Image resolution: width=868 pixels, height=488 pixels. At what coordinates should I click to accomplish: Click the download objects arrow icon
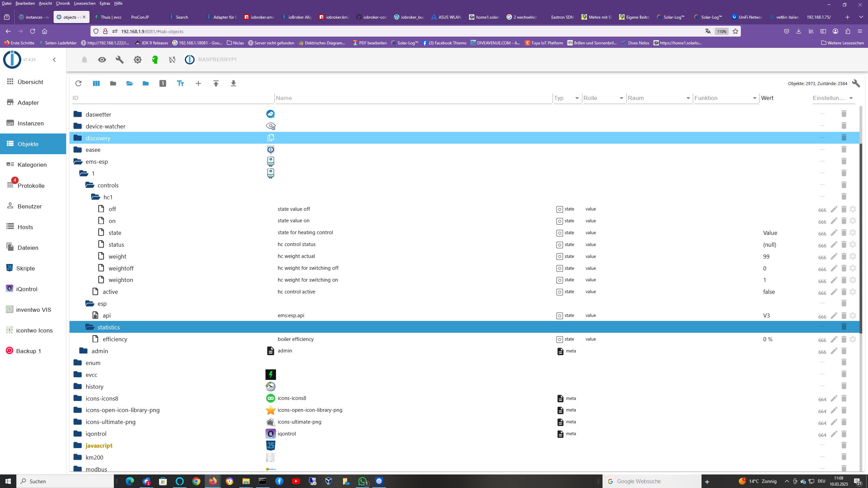[x=233, y=83]
